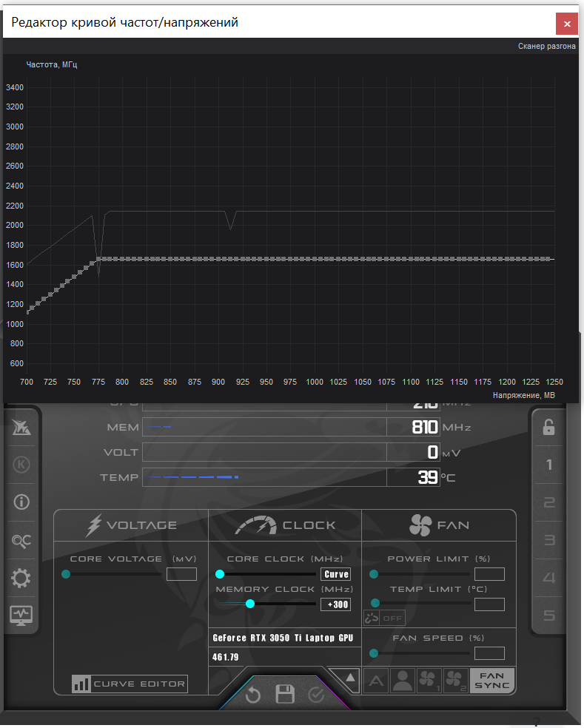Image resolution: width=584 pixels, height=728 pixels.
Task: Click the Clock panel header
Action: tap(285, 525)
